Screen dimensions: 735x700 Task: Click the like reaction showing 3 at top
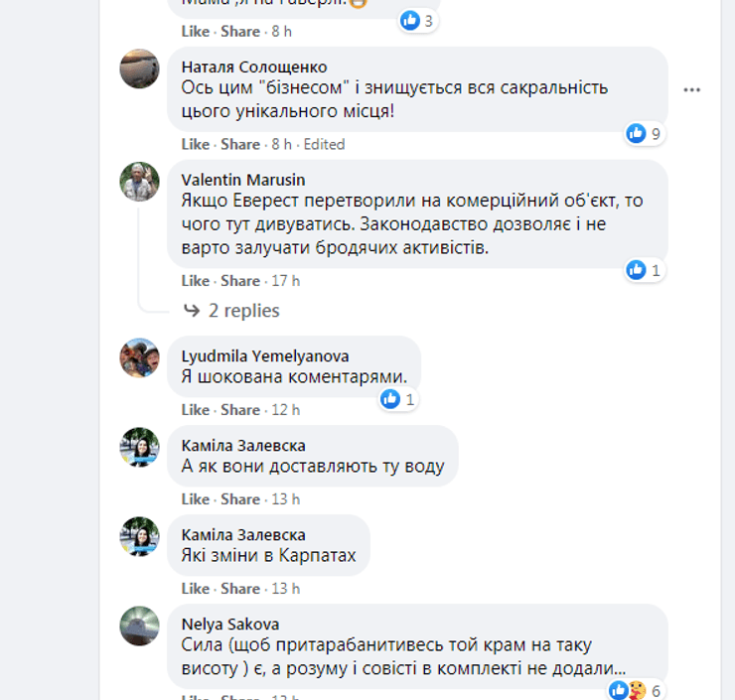[409, 20]
